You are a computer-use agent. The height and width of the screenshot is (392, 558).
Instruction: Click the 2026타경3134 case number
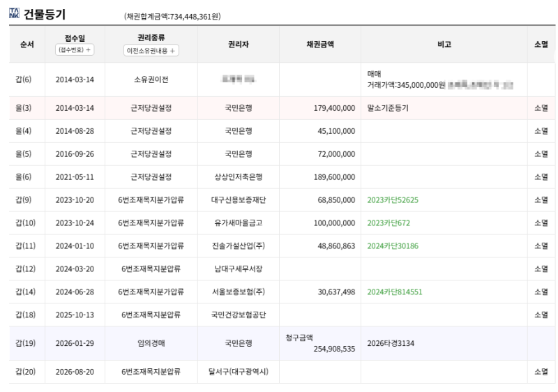(391, 343)
